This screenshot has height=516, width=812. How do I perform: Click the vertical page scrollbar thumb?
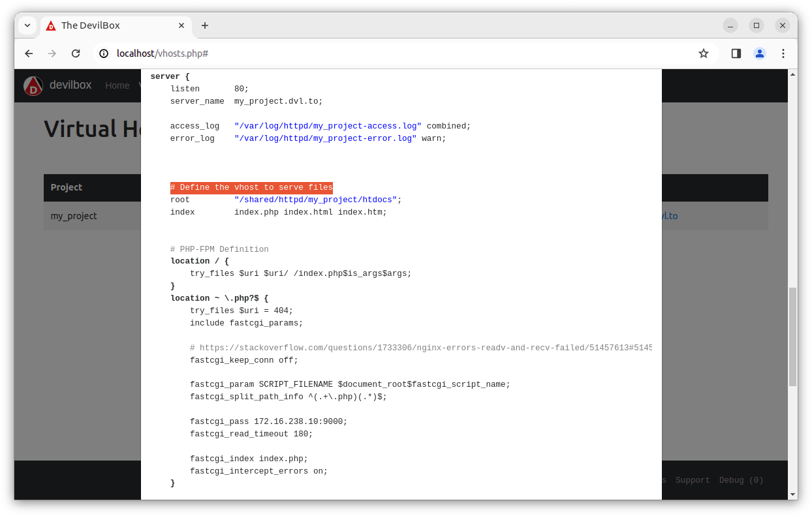(x=792, y=336)
